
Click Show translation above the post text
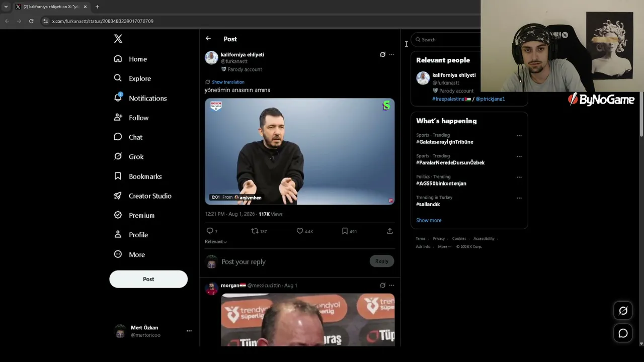pyautogui.click(x=228, y=82)
